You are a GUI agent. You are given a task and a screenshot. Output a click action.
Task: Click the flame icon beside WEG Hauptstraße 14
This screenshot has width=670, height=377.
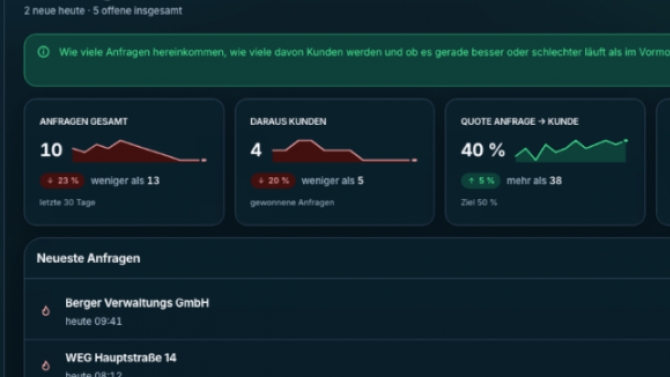point(46,365)
